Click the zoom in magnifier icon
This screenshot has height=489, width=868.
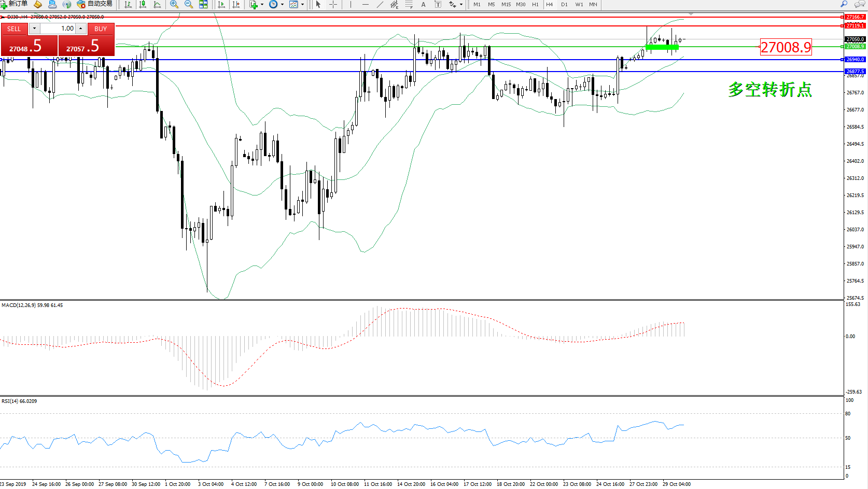click(174, 4)
